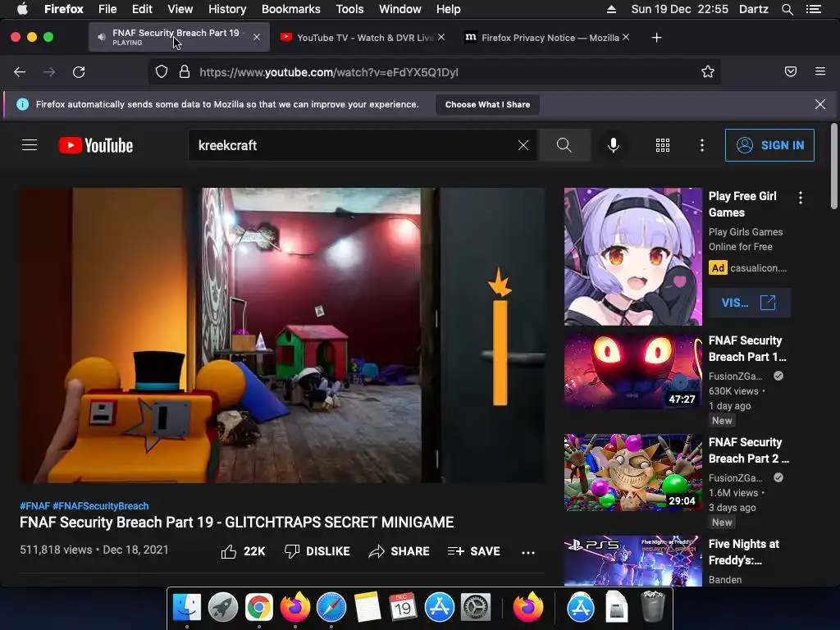Open the YouTube guide hamburger menu
This screenshot has height=630, width=840.
(30, 145)
